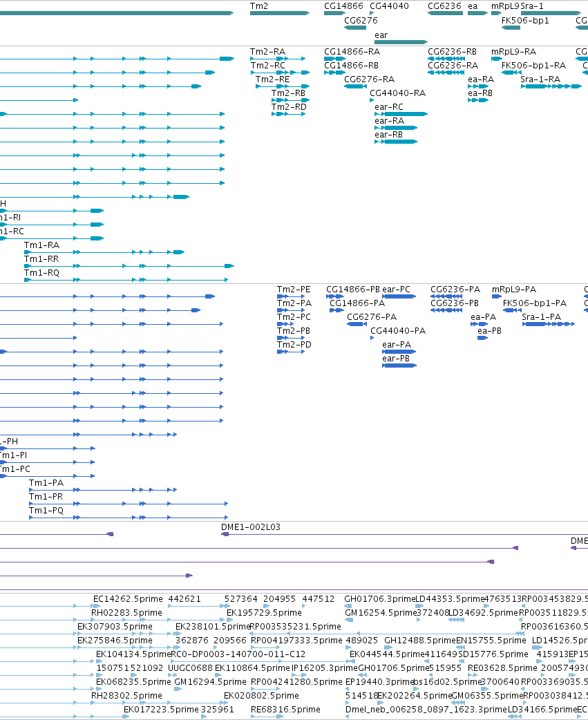This screenshot has height=720, width=588.
Task: Click the CG6276 gene label
Action: 361,21
